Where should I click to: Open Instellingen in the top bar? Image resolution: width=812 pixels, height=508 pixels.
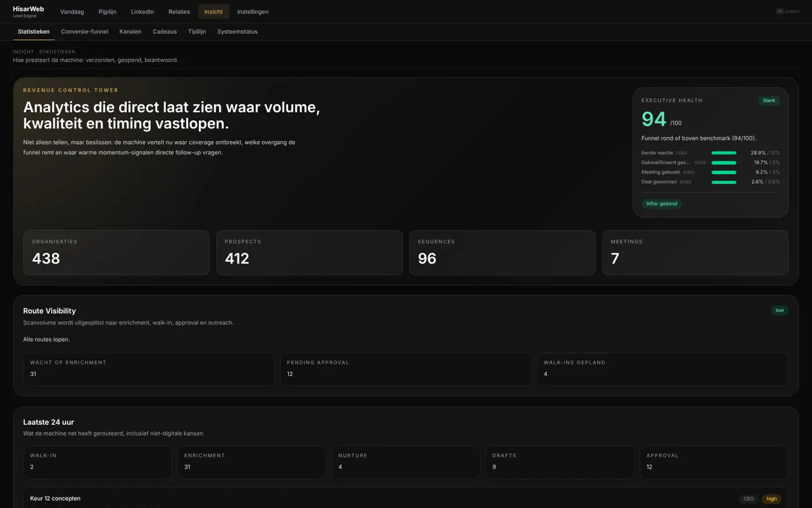click(253, 12)
